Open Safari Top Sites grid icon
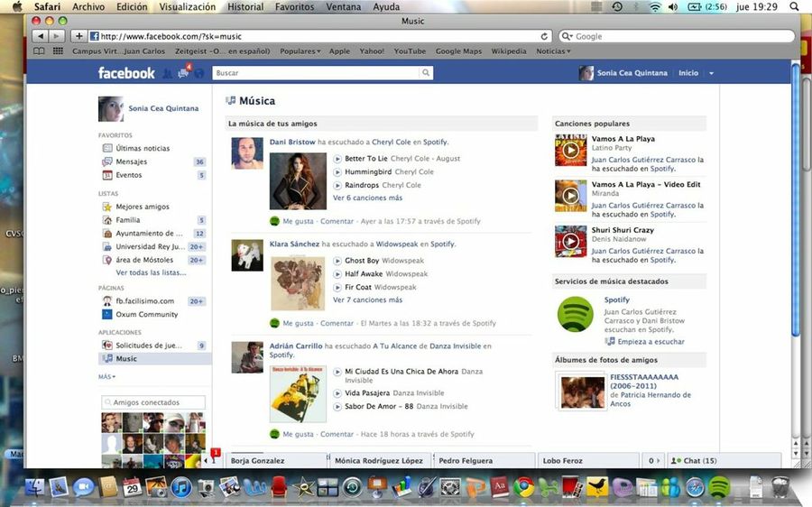 [58, 51]
